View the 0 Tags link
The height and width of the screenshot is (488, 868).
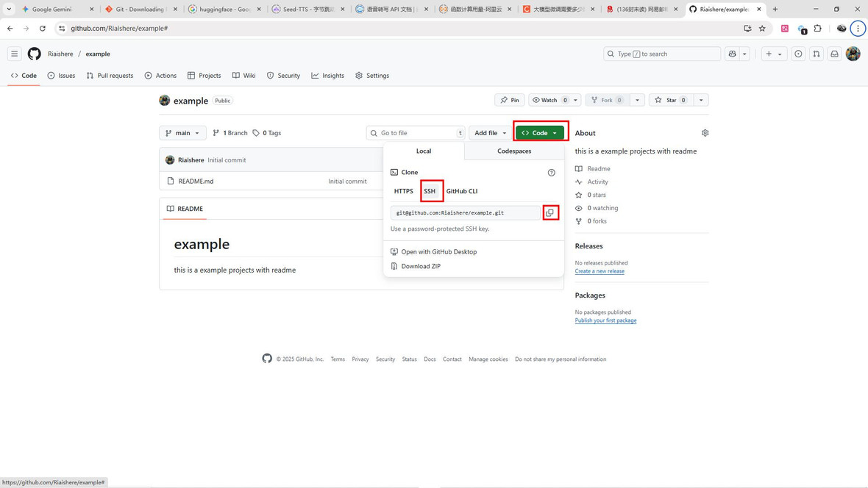click(267, 133)
